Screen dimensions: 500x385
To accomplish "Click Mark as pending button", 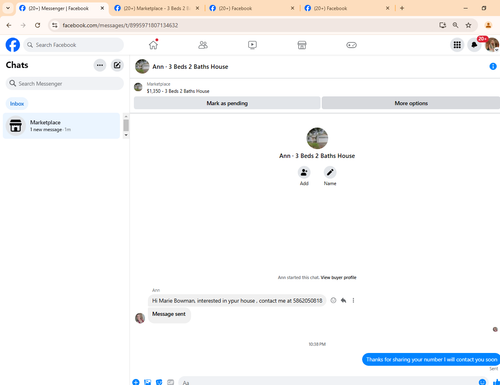I will 227,103.
